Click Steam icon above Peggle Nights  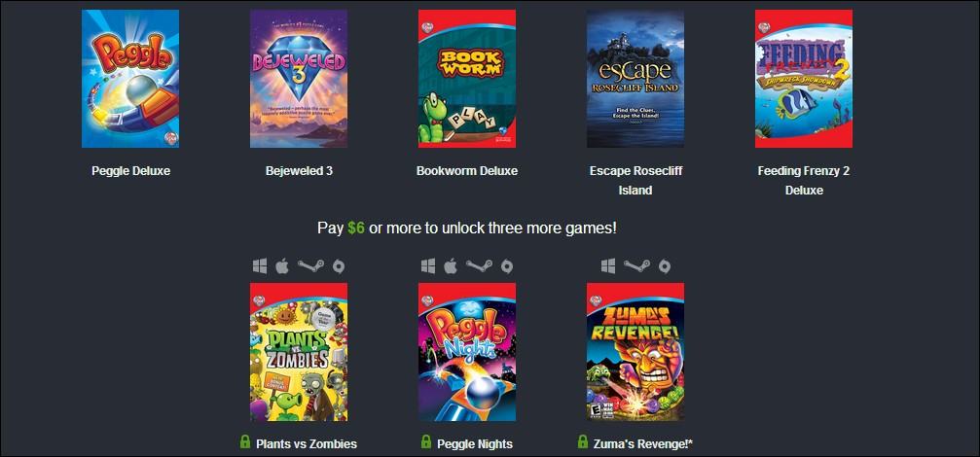coord(480,266)
